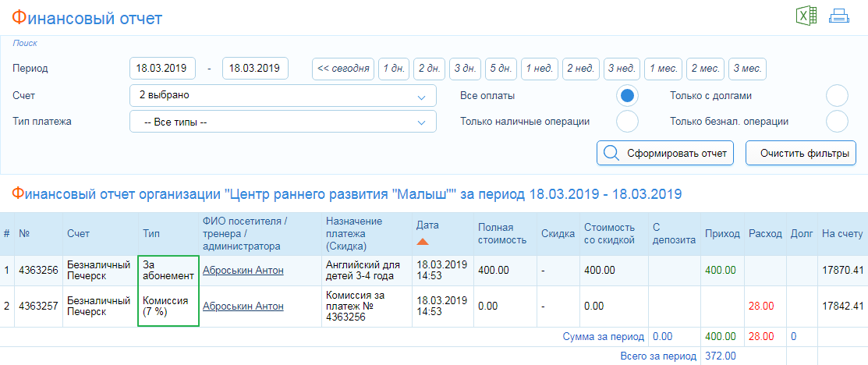The width and height of the screenshot is (868, 365).
Task: Export report to Excel icon
Action: tap(806, 16)
